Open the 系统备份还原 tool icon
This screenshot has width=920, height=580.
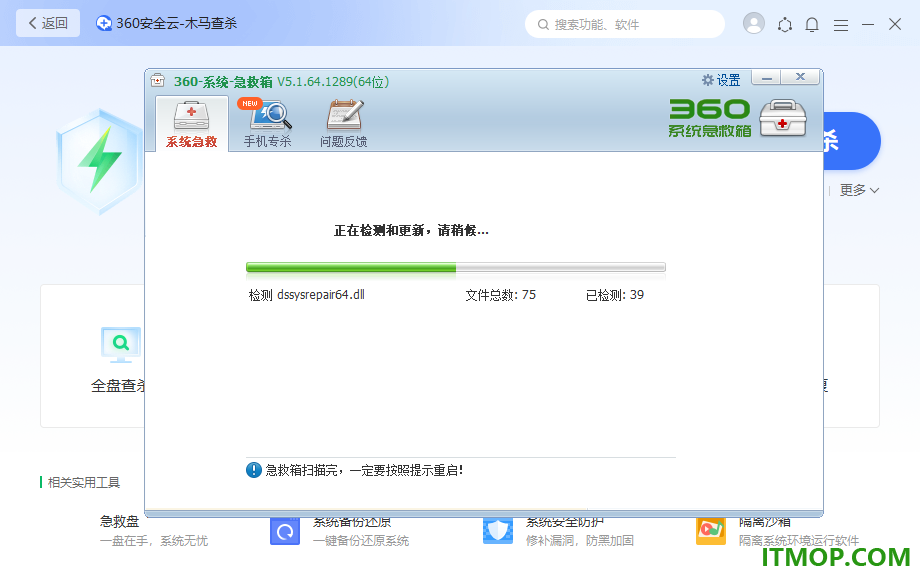pyautogui.click(x=285, y=531)
